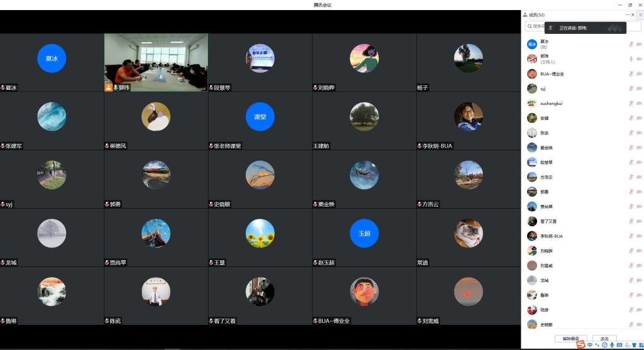Click the camera icon next to syj
Image resolution: width=644 pixels, height=350 pixels.
pos(639,89)
